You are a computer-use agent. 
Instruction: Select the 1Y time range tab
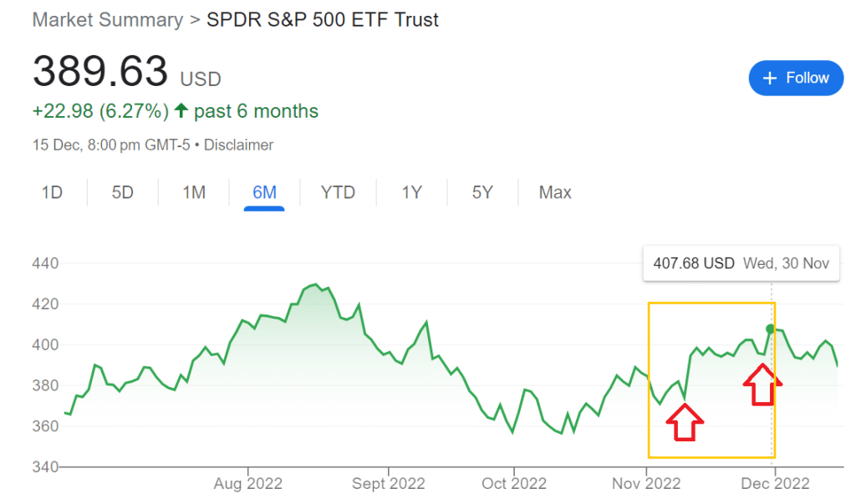coord(411,193)
